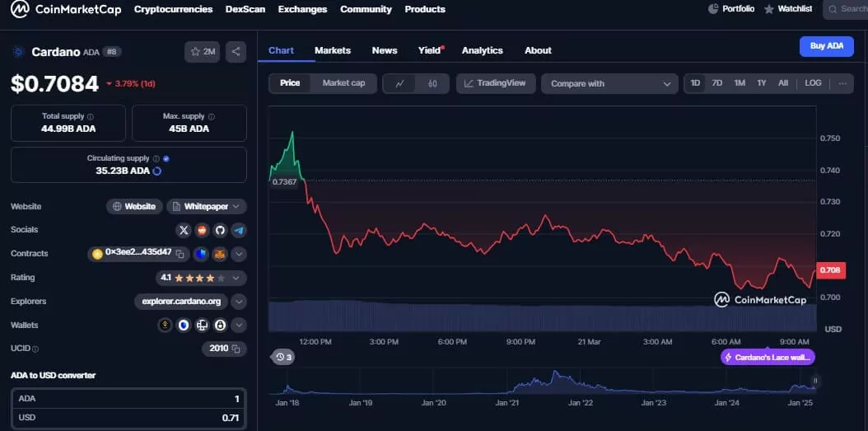Open the blue shield wallet icon
The image size is (868, 431).
184,326
